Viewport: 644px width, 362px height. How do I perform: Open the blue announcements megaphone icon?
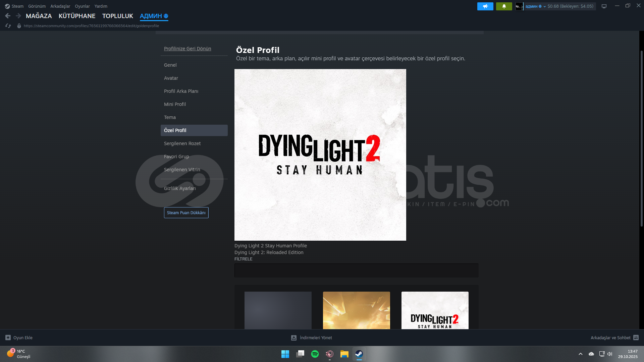tap(485, 6)
